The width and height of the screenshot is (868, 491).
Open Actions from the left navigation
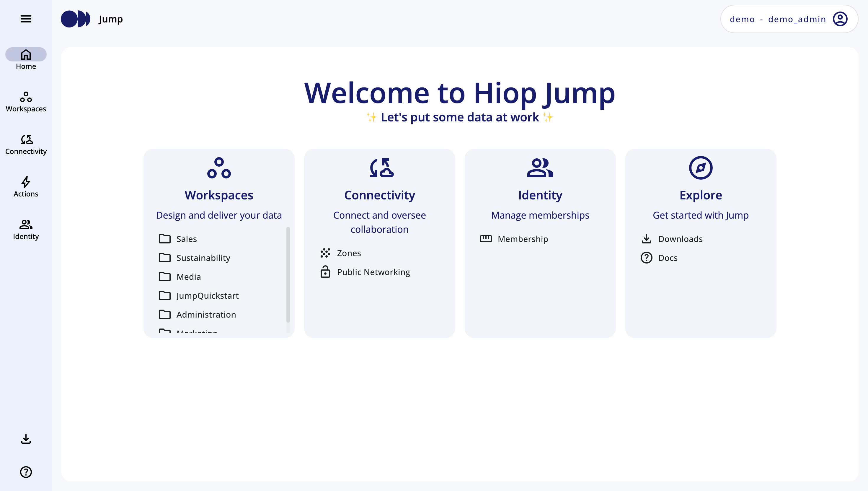pos(26,186)
